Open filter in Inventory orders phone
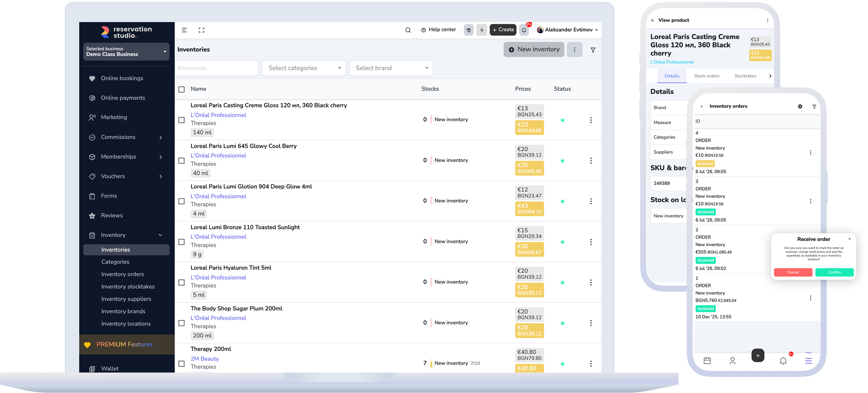This screenshot has width=868, height=393. coord(814,106)
